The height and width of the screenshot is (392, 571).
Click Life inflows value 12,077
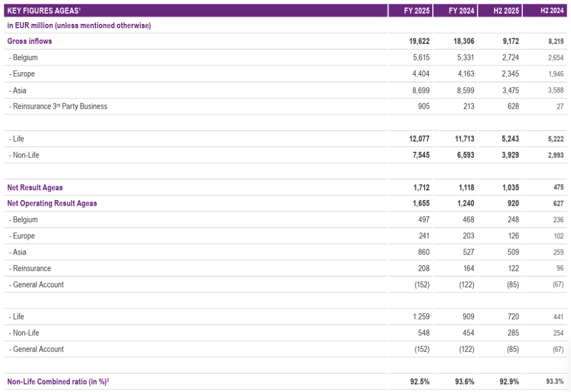(419, 139)
